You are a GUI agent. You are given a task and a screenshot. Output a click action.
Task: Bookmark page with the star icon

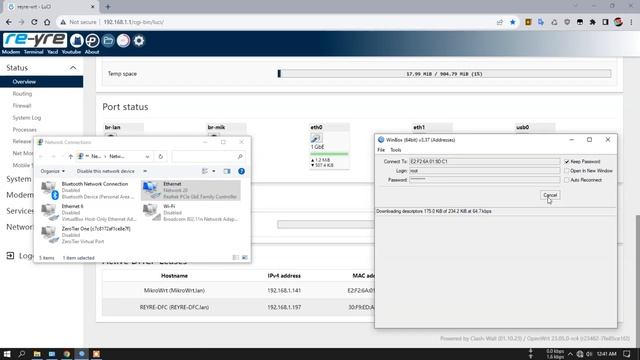513,22
